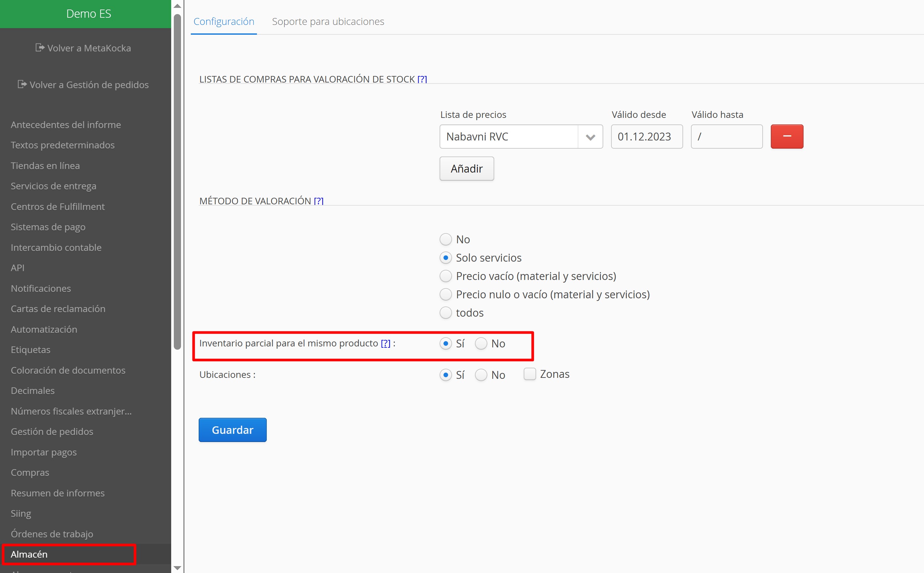Open help [?] for Inventario parcial
Viewport: 924px width, 573px height.
click(x=385, y=343)
